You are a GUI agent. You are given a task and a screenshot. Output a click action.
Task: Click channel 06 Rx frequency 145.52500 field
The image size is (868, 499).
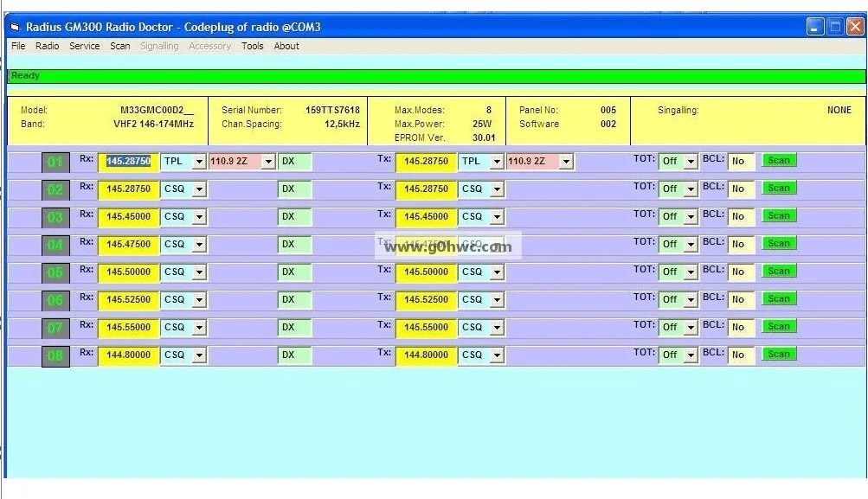pos(128,300)
